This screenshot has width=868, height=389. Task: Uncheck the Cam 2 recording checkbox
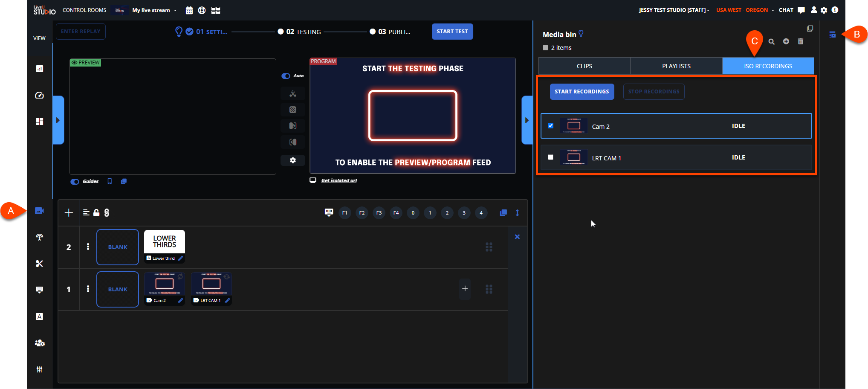point(550,126)
